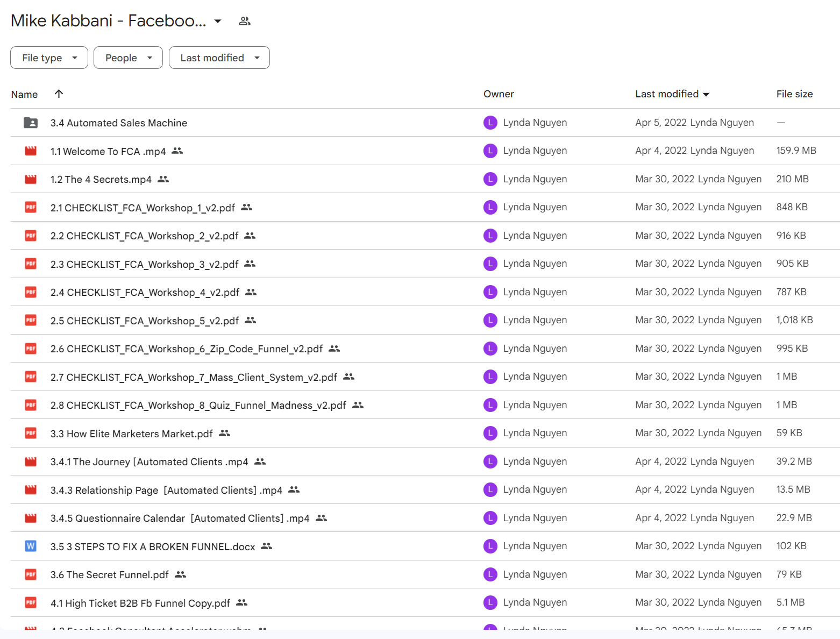
Task: Select 1.1 Welcome To FCA .mp4 file name
Action: pos(108,151)
